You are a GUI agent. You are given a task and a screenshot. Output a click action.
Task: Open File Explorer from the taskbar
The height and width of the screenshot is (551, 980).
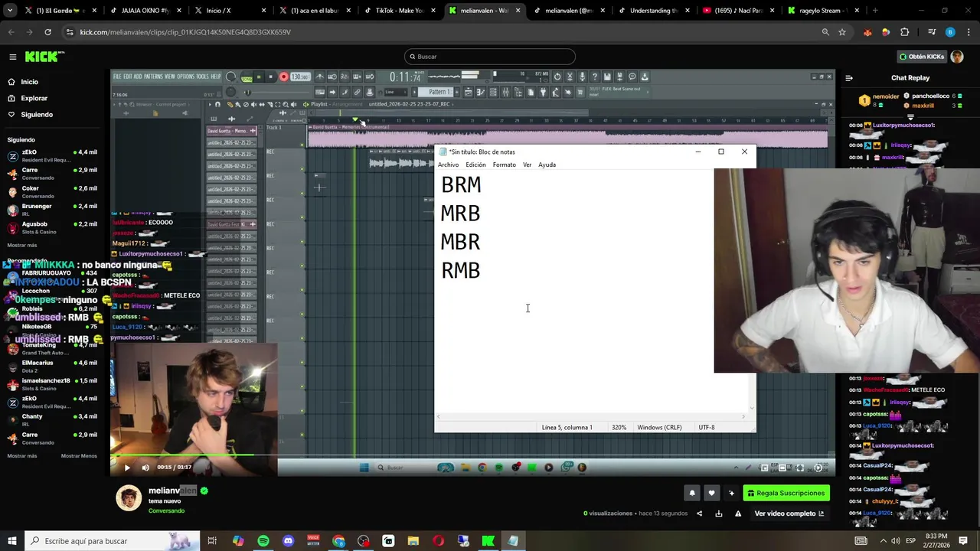[413, 541]
